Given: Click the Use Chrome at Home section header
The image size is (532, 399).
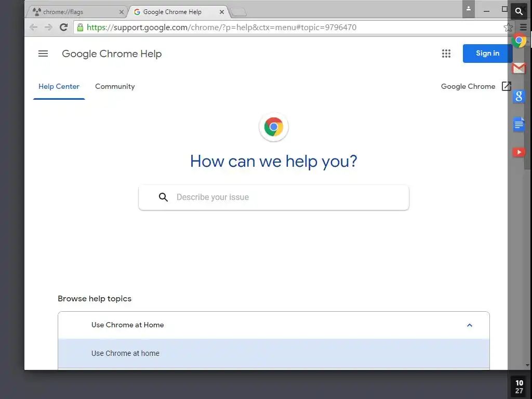Looking at the screenshot, I should 273,325.
